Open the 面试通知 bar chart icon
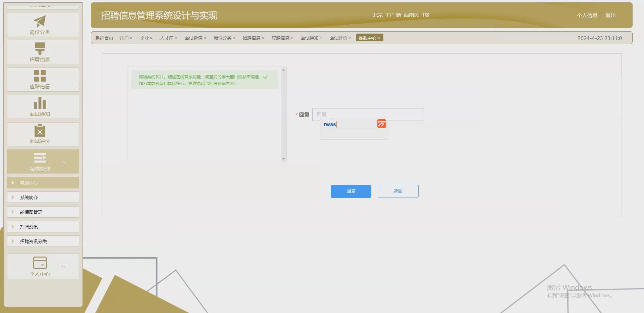 [40, 103]
